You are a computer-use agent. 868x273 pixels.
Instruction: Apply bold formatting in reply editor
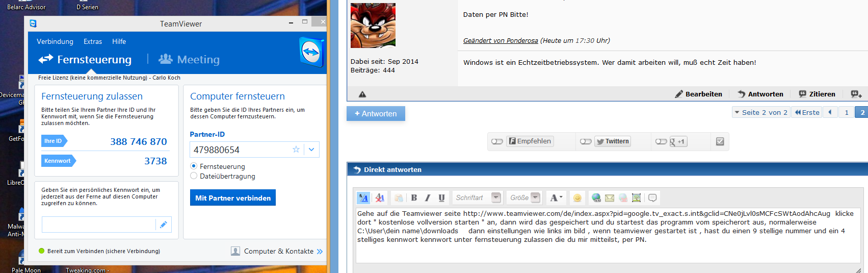(x=414, y=198)
